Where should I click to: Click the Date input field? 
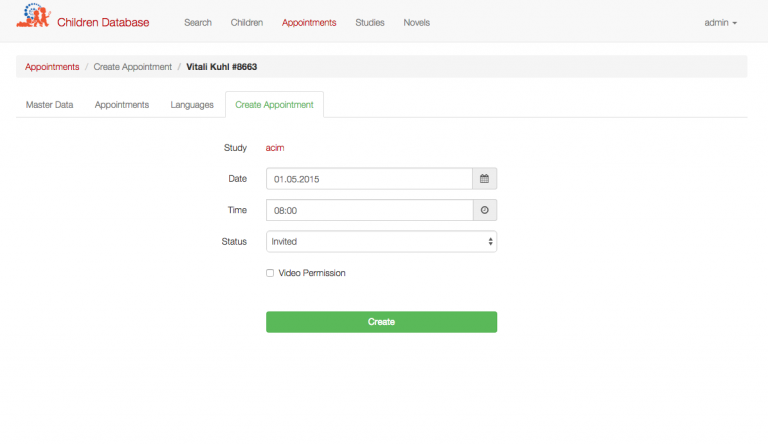click(369, 179)
